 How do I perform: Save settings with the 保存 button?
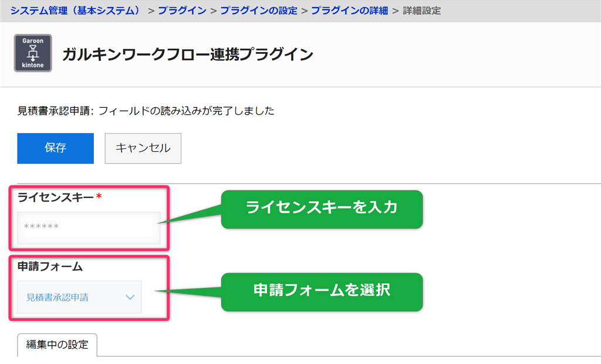56,148
